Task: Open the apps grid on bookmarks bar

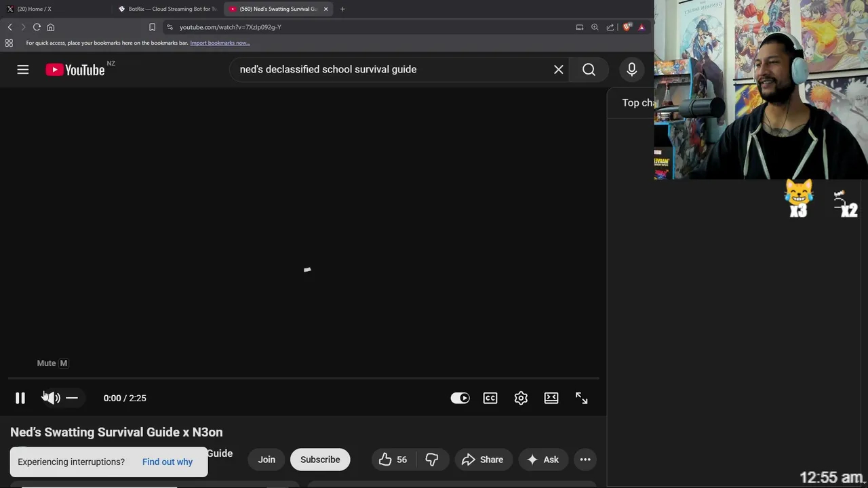Action: pos(9,43)
